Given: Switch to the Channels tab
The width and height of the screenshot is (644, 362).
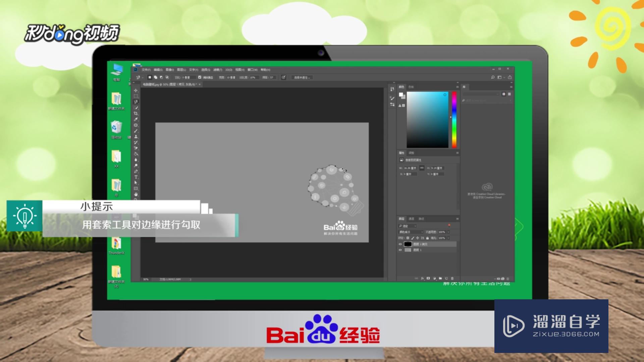Looking at the screenshot, I should click(412, 219).
